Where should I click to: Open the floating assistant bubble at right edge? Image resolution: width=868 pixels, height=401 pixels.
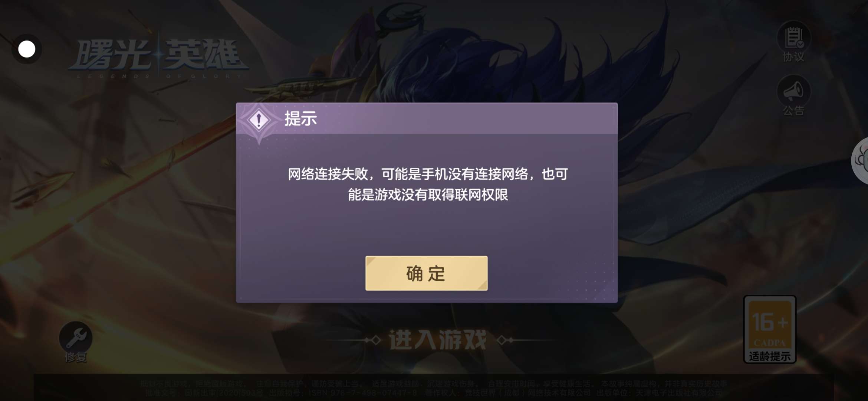tap(860, 160)
